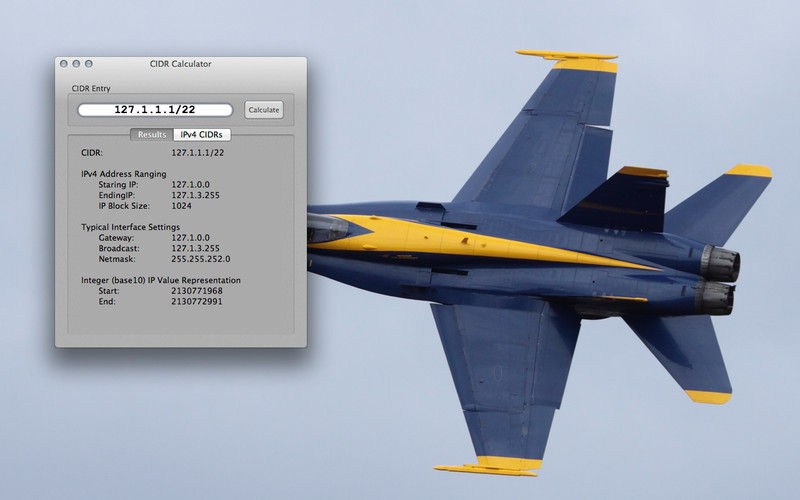Viewport: 800px width, 500px height.
Task: Click the IP Block Size: label
Action: 124,206
